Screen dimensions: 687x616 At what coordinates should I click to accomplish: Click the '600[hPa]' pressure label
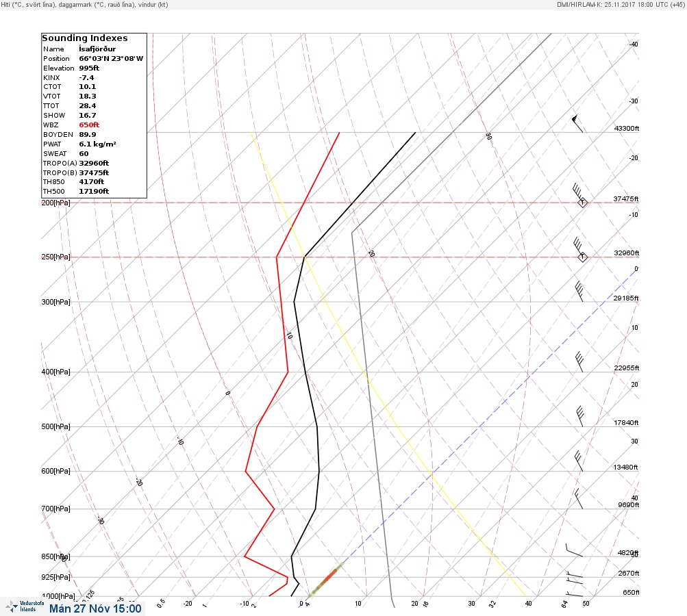[55, 471]
